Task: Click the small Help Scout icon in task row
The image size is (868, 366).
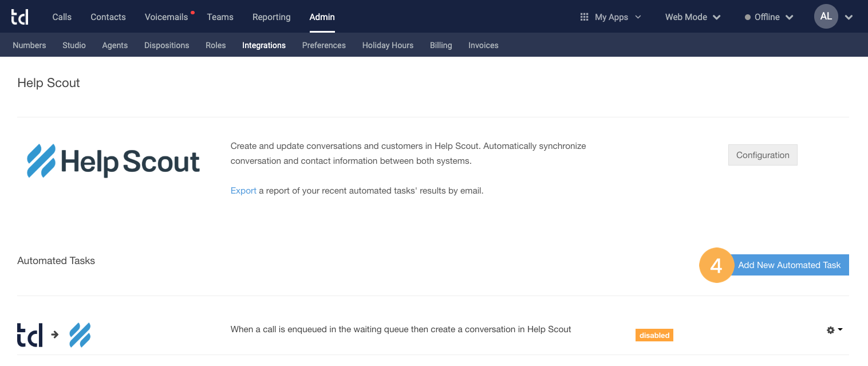Action: tap(80, 335)
